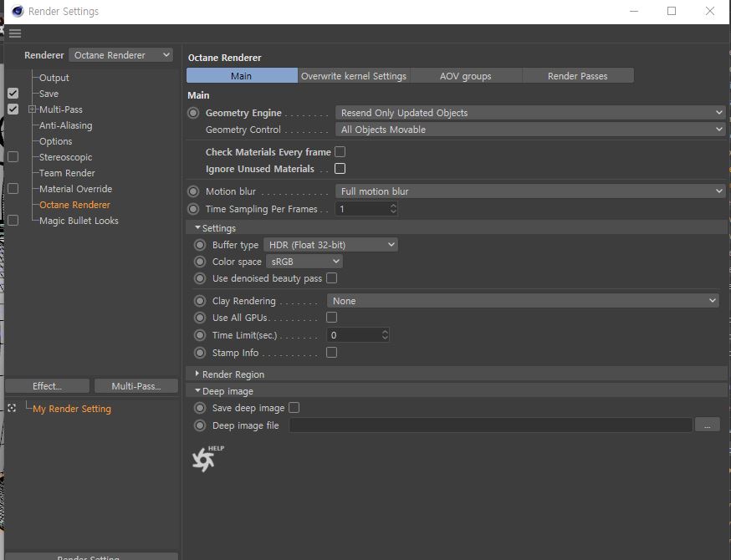The image size is (731, 560).
Task: Click the Time Limit animation dot
Action: (200, 335)
